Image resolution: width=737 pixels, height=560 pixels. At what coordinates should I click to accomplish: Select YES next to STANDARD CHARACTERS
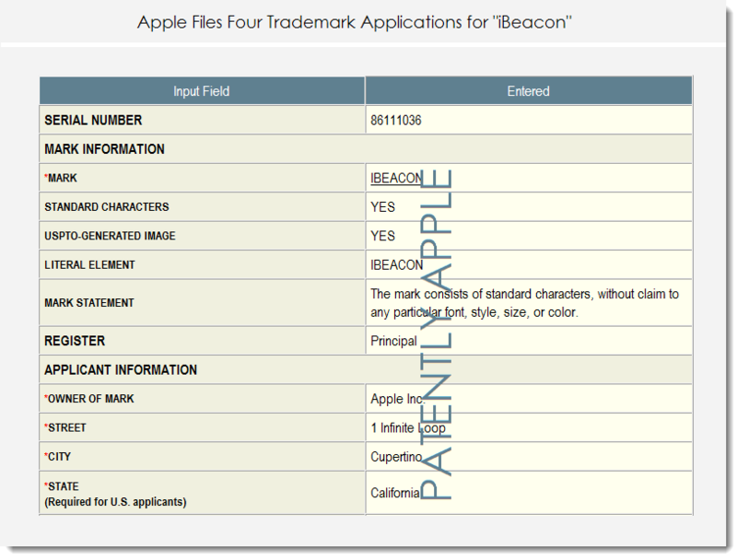(381, 207)
